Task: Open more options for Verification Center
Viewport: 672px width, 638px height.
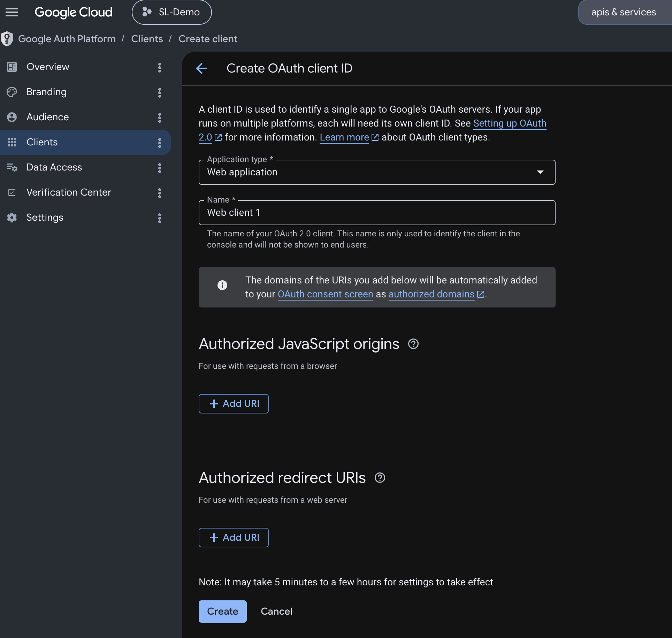Action: coord(160,193)
